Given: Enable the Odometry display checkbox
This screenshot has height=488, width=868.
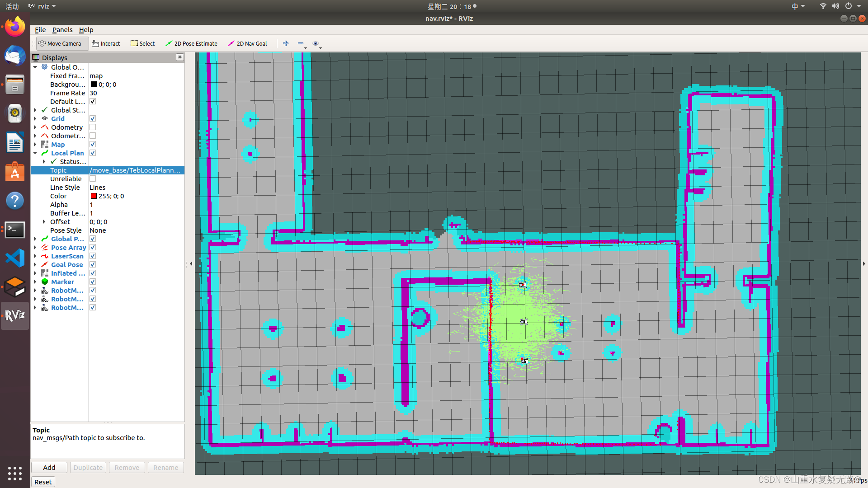Looking at the screenshot, I should pyautogui.click(x=93, y=127).
